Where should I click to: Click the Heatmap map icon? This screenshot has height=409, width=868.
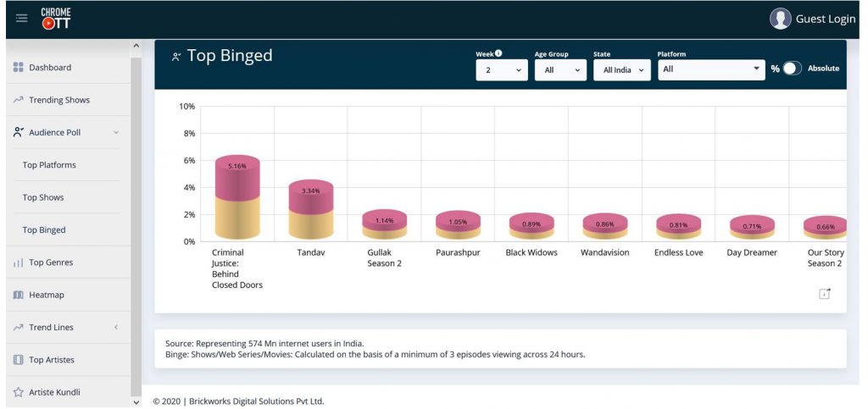(x=19, y=295)
